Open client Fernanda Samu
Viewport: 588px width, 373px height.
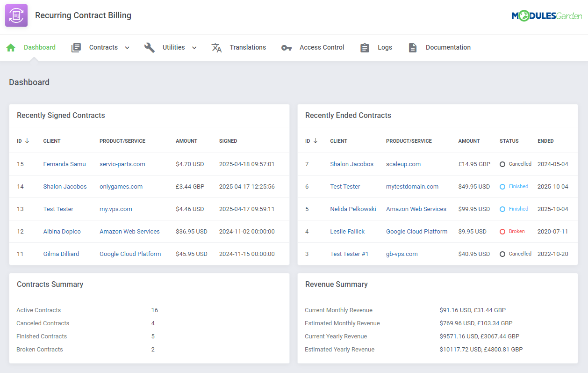(65, 164)
